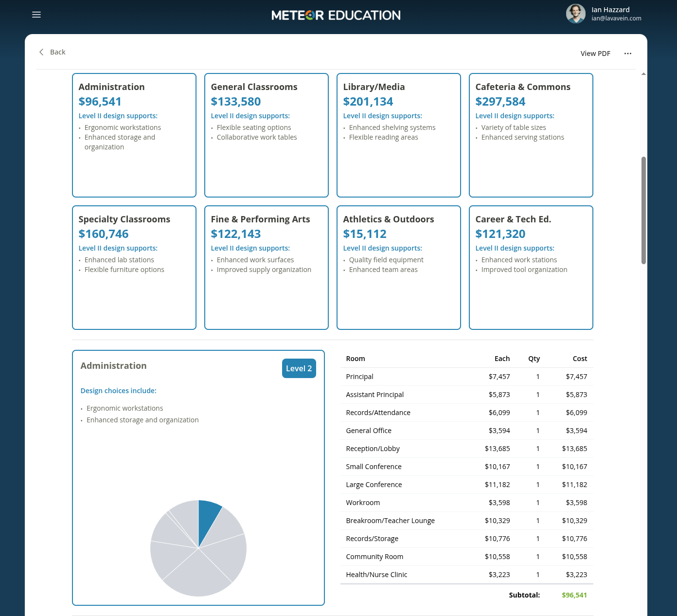Select the Records/Storage row
Image resolution: width=677 pixels, height=616 pixels.
click(467, 539)
